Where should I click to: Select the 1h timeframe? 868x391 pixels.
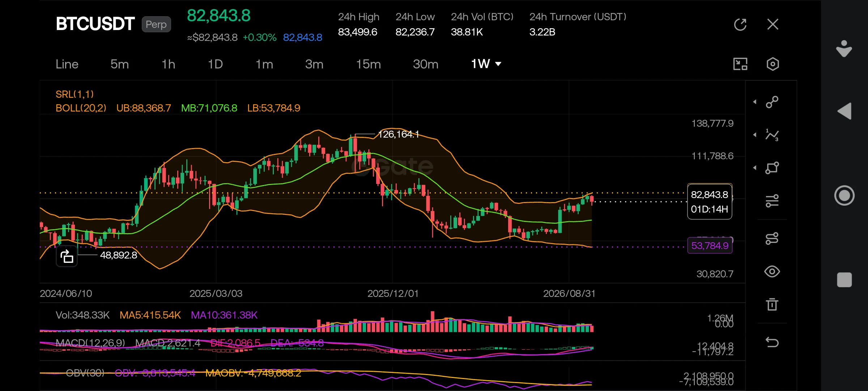(169, 64)
